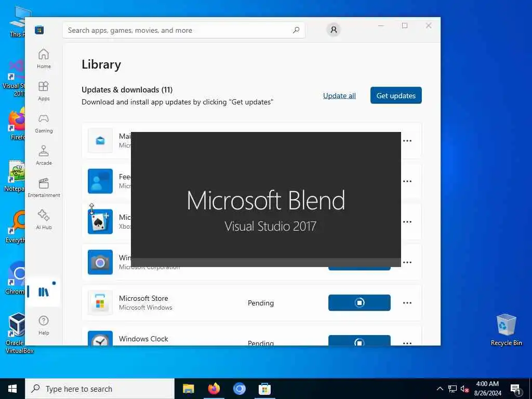Click the Update all link
Viewport: 532px width, 399px height.
339,96
